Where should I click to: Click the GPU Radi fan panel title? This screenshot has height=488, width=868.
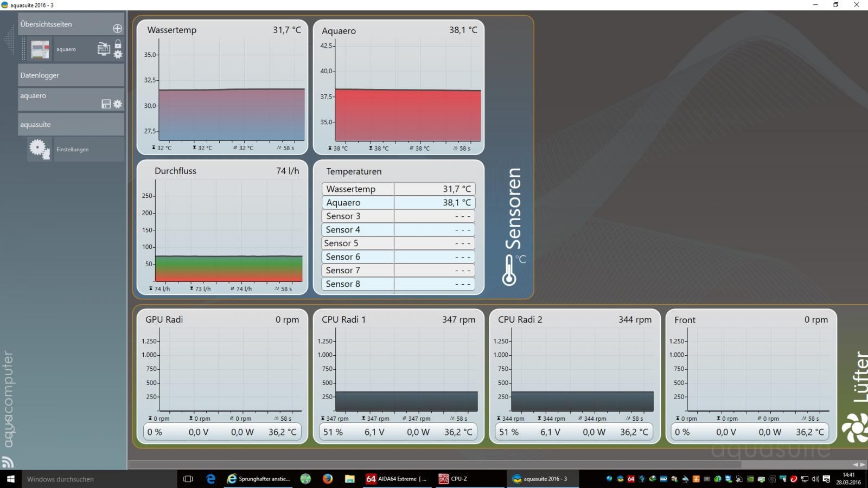coord(164,319)
